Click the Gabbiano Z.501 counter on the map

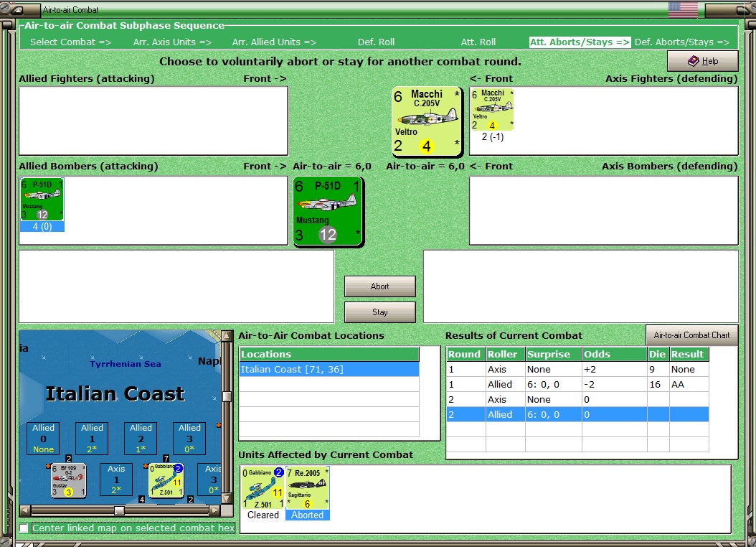click(166, 480)
